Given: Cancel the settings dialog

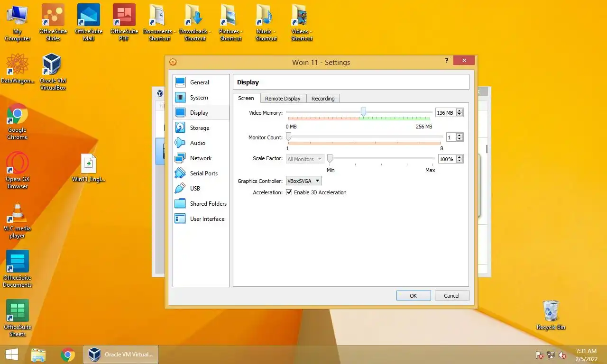Looking at the screenshot, I should tap(451, 296).
